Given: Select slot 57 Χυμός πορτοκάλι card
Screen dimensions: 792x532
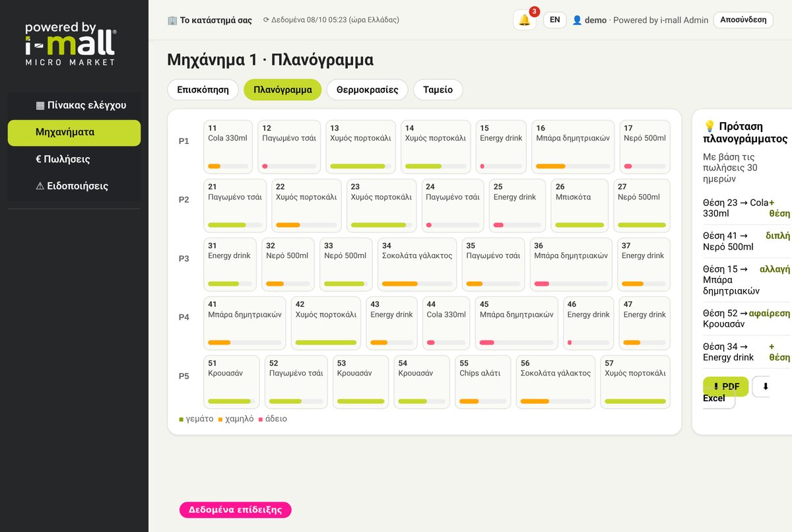Looking at the screenshot, I should 636,383.
